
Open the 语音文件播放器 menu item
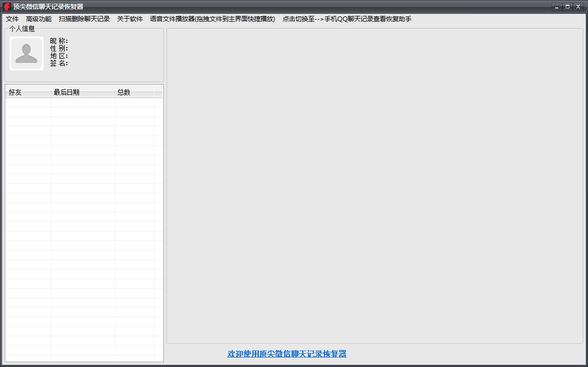(x=213, y=19)
